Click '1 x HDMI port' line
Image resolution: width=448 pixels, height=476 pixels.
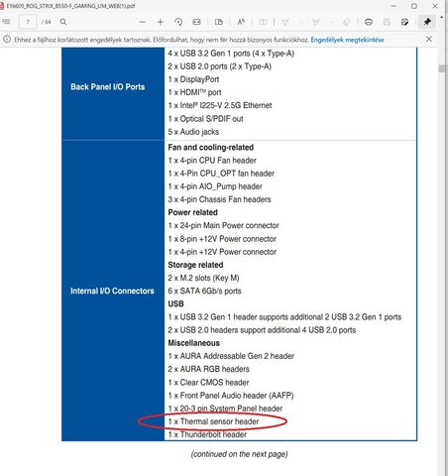[194, 92]
